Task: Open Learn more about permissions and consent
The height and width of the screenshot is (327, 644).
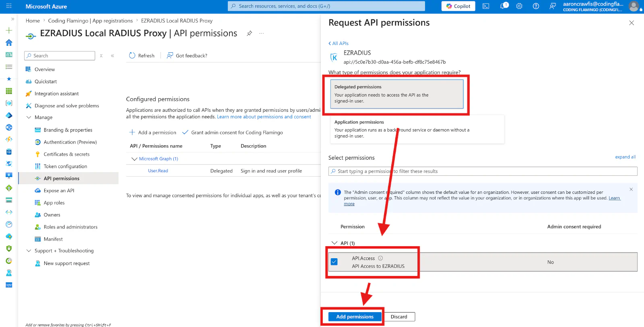Action: pyautogui.click(x=264, y=117)
